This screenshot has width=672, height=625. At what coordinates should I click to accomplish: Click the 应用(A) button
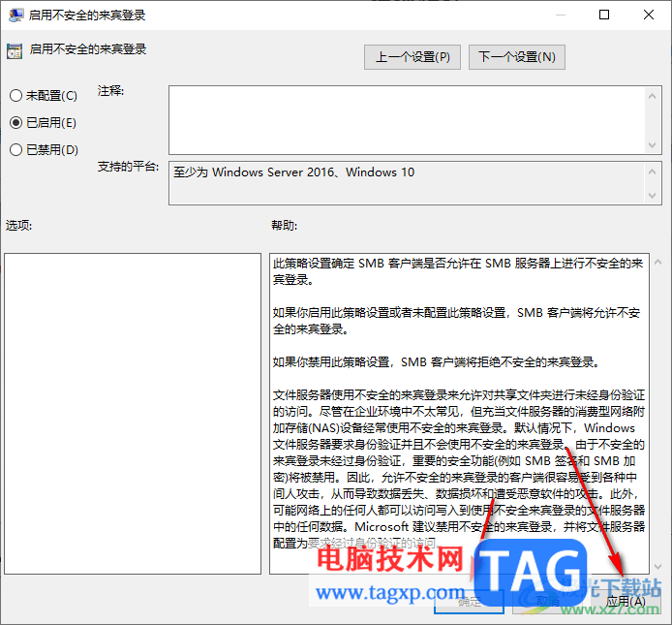(x=626, y=602)
